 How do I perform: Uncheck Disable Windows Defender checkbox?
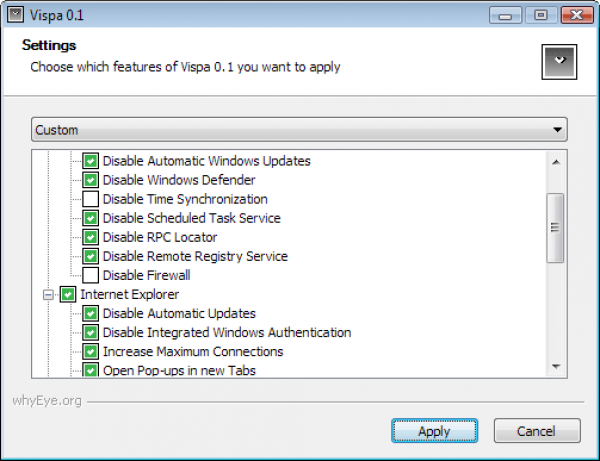[x=90, y=180]
